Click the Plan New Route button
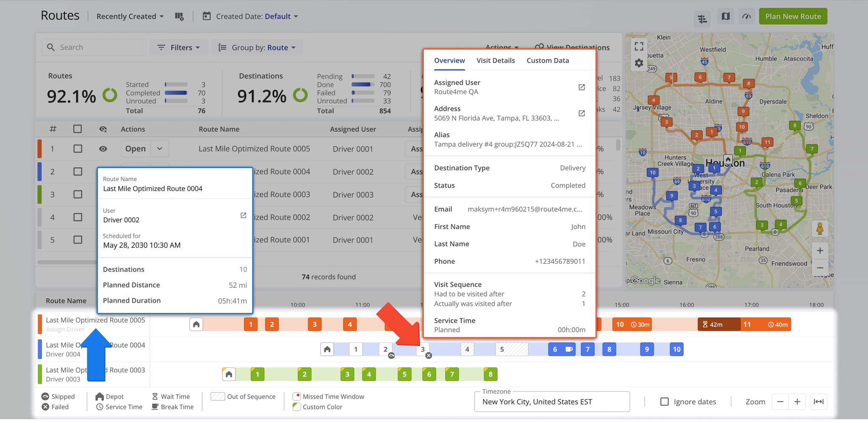Viewport: 868px width, 423px height. (x=793, y=17)
